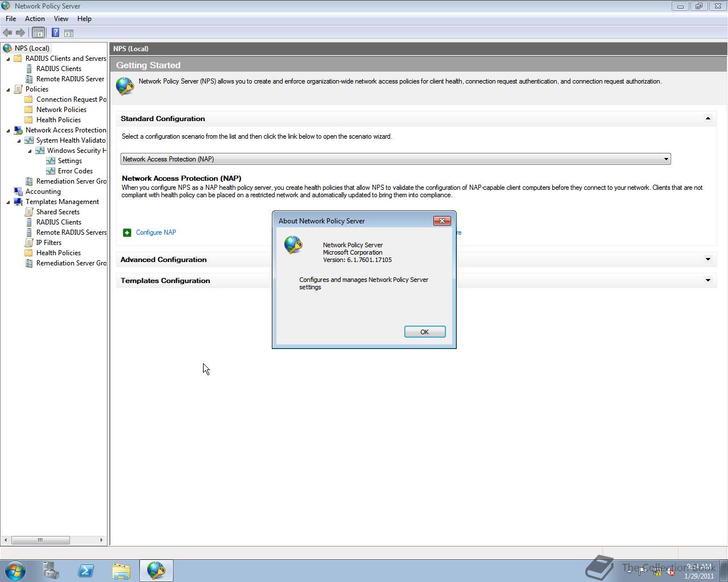Image resolution: width=728 pixels, height=582 pixels.
Task: Collapse the Network Access Protection node
Action: click(x=8, y=130)
